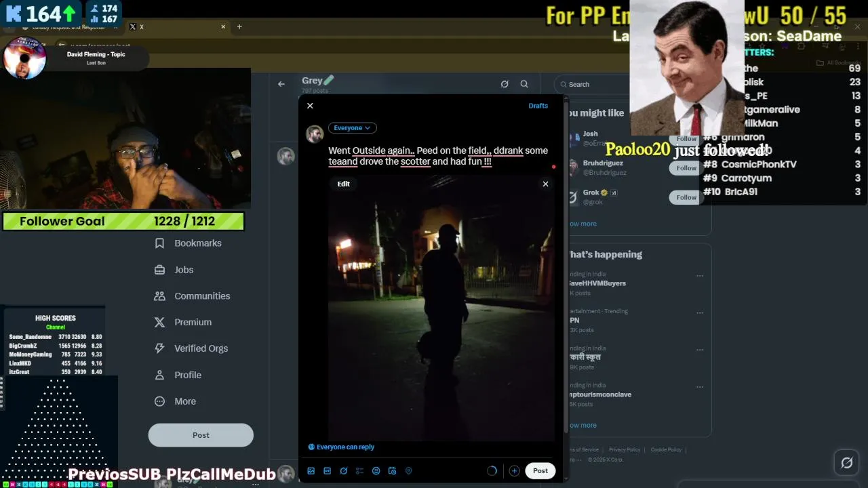
Task: Open Grok icon in Grey profile header
Action: click(505, 84)
